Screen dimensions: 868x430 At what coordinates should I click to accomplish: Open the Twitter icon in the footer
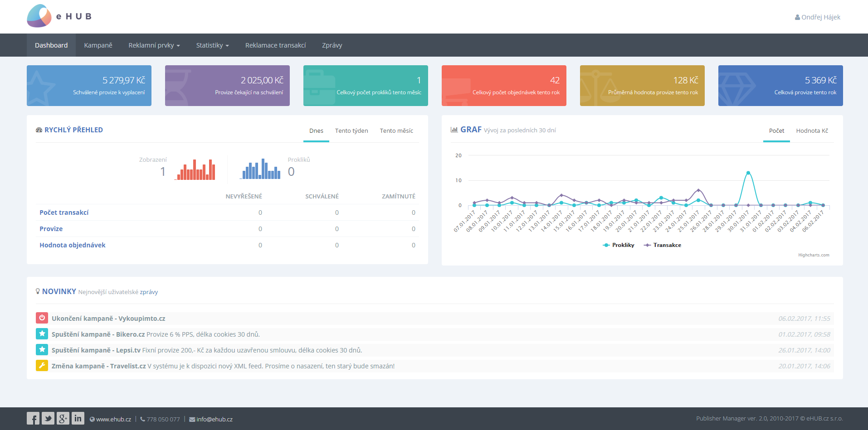[x=48, y=418]
